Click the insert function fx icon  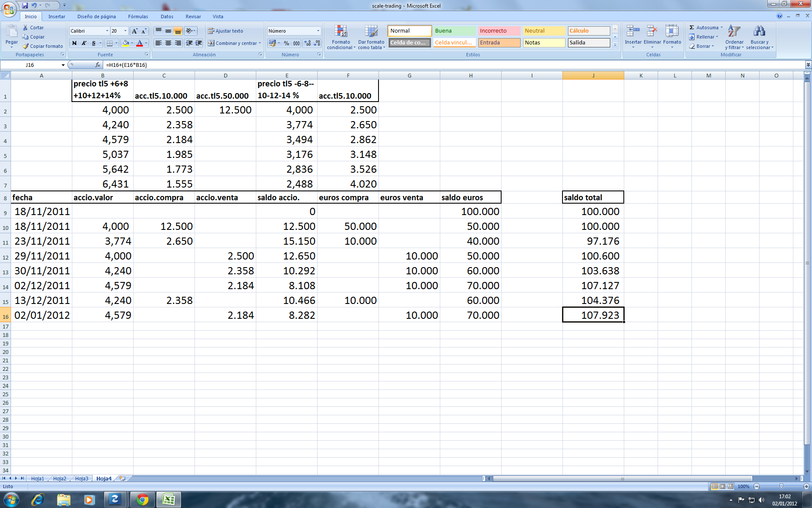[x=98, y=65]
